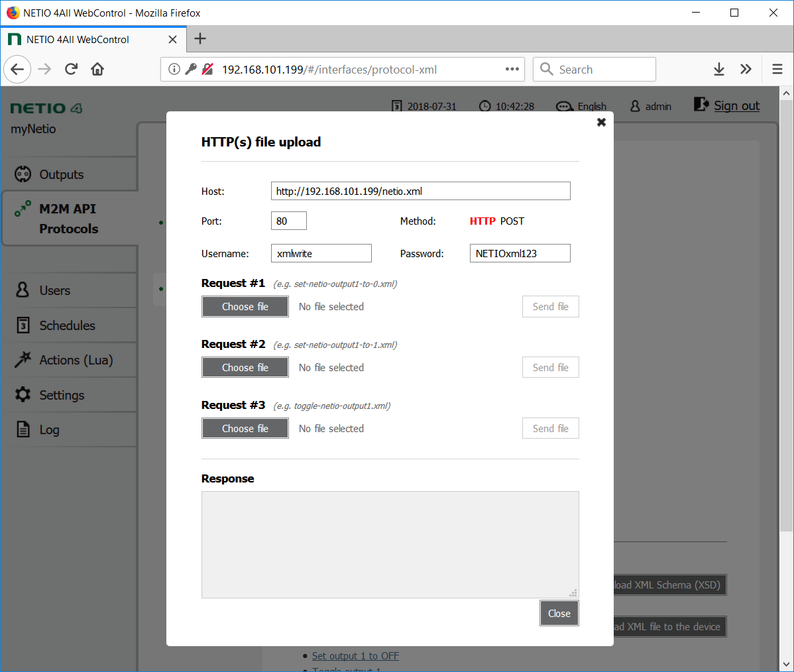Screen dimensions: 794x672
Task: Choose file for Request #2
Action: tap(245, 367)
